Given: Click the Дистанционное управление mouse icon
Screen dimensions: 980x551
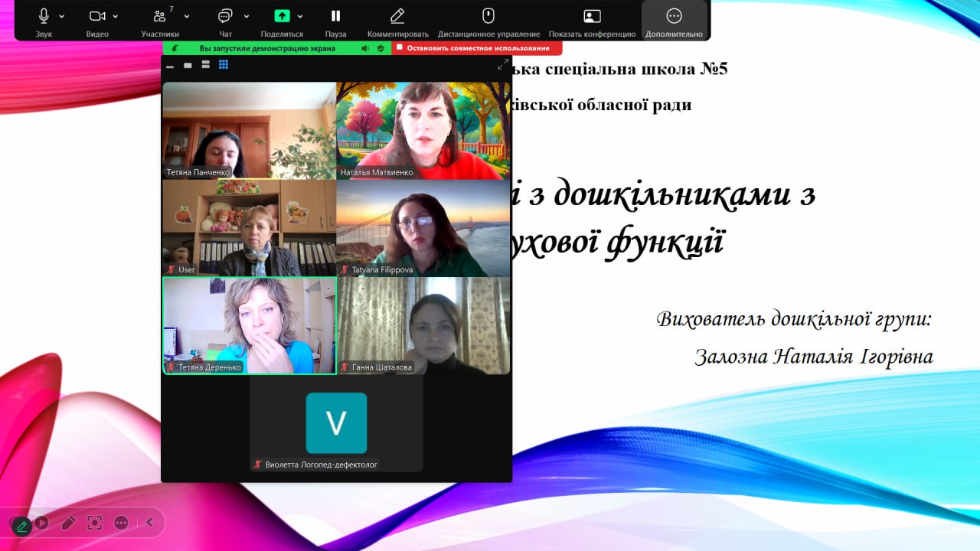Looking at the screenshot, I should (488, 16).
